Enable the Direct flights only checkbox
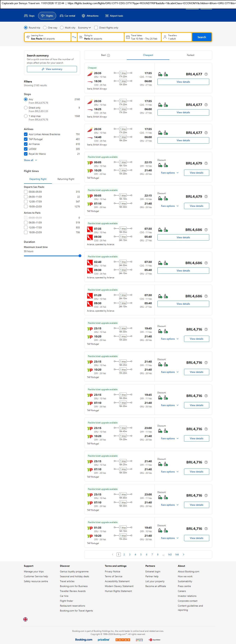Viewport: 236px width, 644px height. (96, 28)
